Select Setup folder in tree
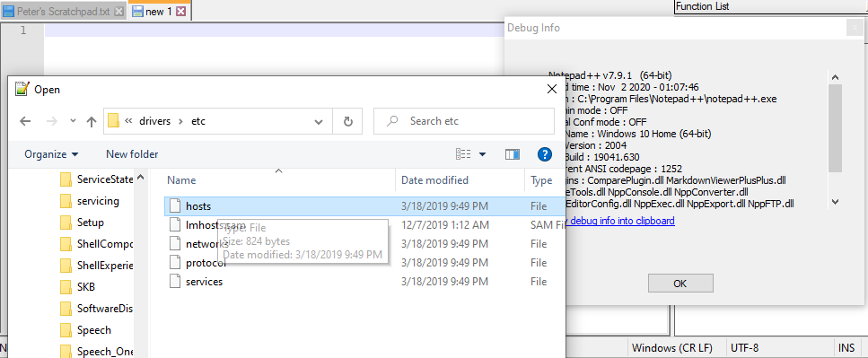The width and height of the screenshot is (868, 358). point(82,223)
